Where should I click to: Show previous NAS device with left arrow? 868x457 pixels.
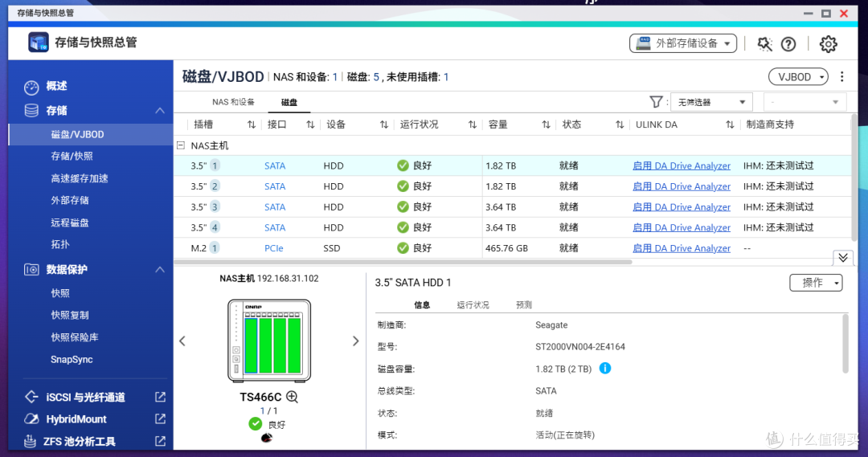[x=182, y=341]
